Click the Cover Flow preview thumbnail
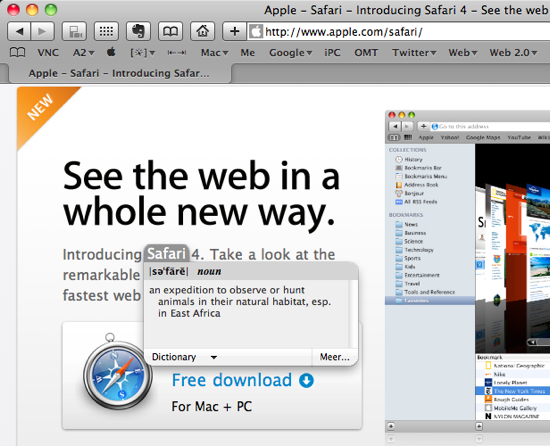550x446 pixels. (513, 247)
